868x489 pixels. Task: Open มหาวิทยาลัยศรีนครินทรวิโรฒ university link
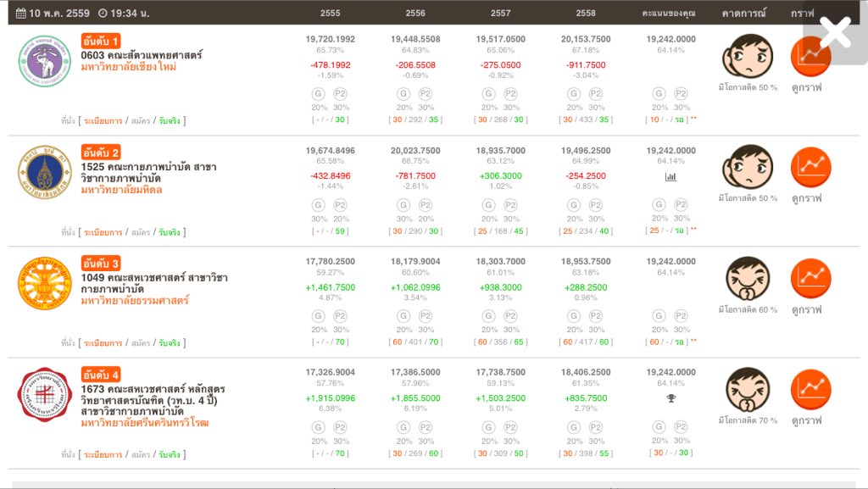(145, 423)
